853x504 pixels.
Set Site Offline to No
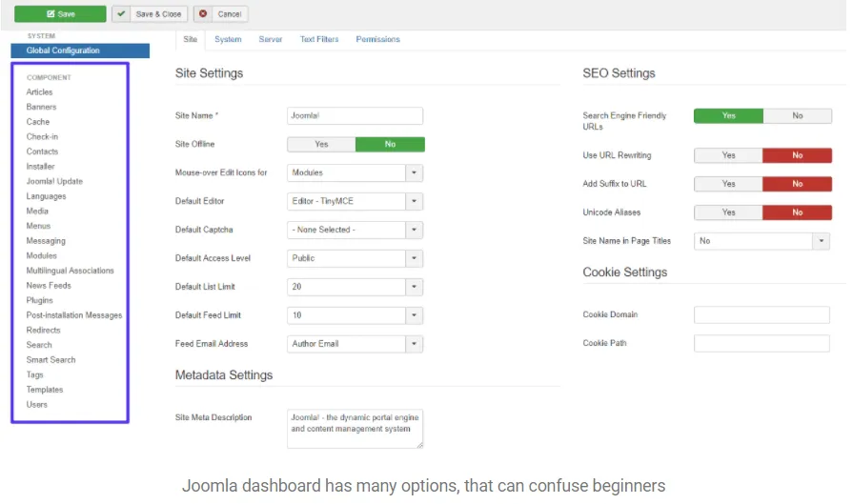[x=390, y=144]
